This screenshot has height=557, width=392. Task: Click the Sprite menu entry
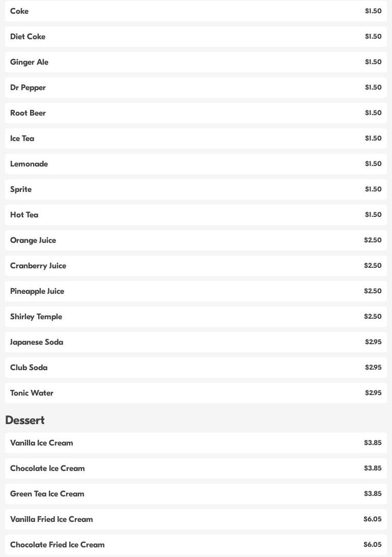pyautogui.click(x=21, y=189)
